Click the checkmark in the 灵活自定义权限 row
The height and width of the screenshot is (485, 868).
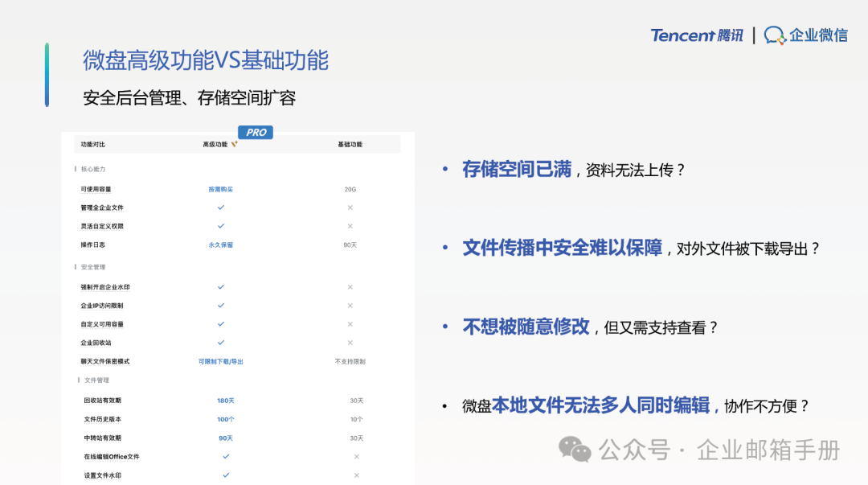point(221,226)
